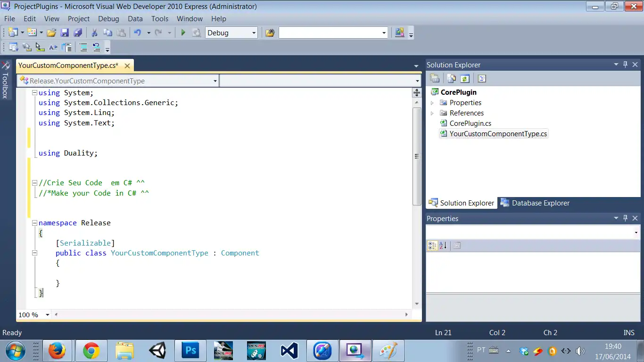Click the editor horizontal scrollbar right arrow
The image size is (644, 362).
point(407,314)
